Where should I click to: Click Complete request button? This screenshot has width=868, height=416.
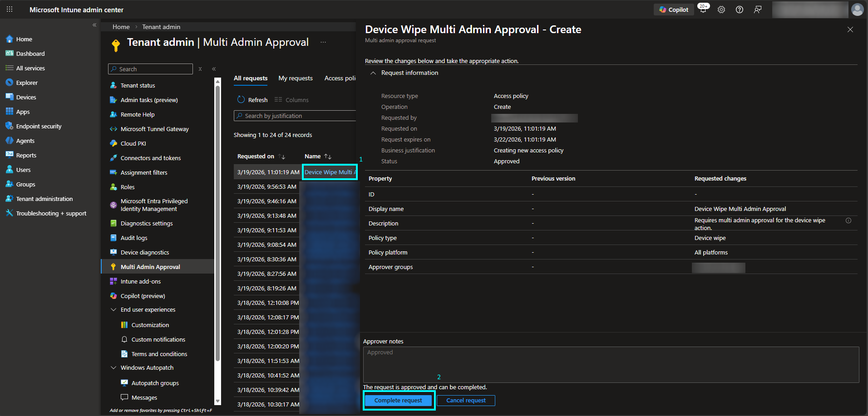click(398, 400)
